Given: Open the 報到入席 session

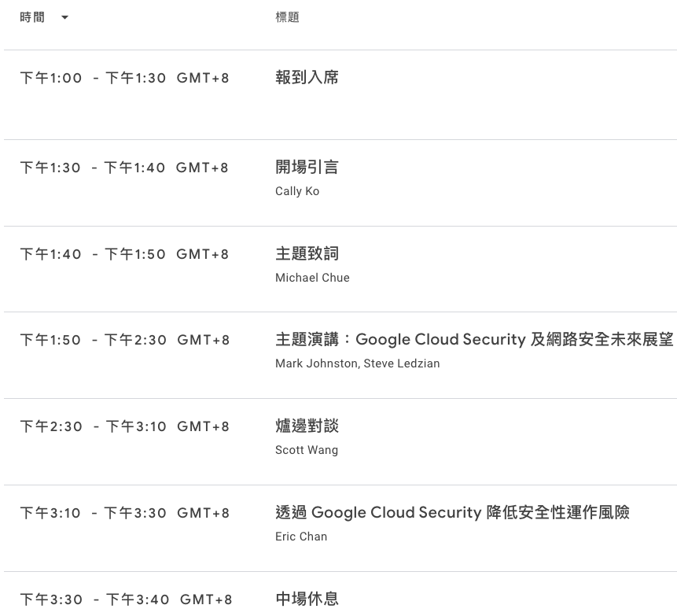Looking at the screenshot, I should [307, 78].
